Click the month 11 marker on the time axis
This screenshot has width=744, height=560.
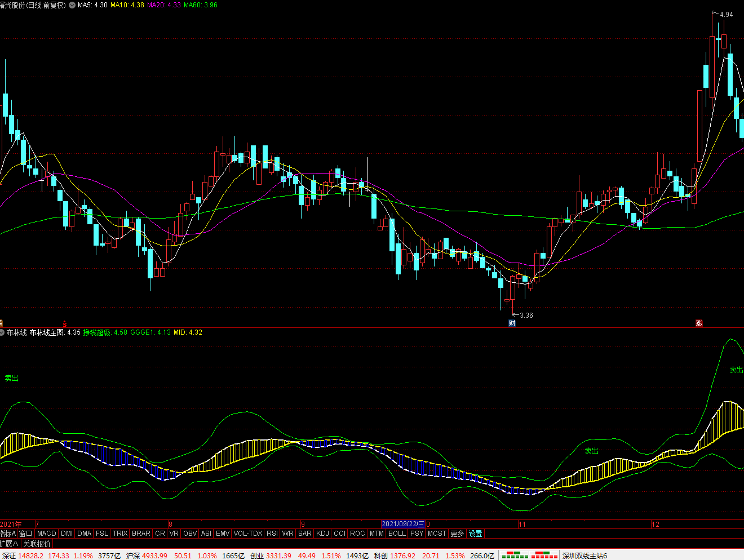tap(522, 524)
